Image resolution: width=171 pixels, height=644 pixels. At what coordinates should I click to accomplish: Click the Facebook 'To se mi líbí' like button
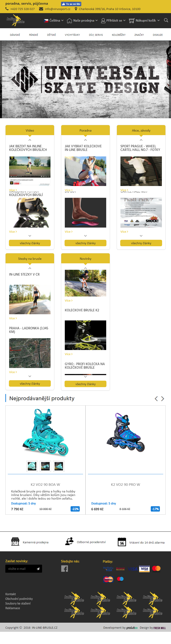[71, 4]
